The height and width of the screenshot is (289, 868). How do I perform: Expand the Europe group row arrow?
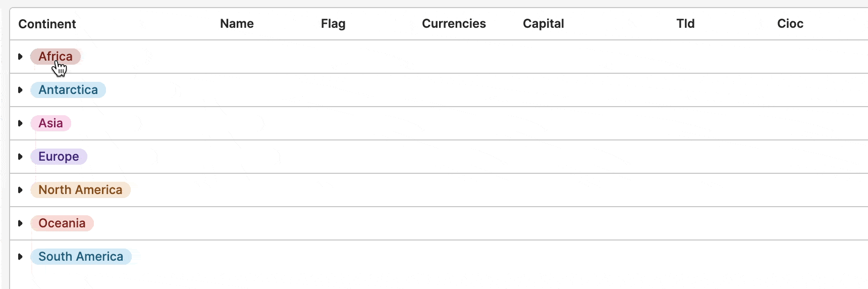20,157
